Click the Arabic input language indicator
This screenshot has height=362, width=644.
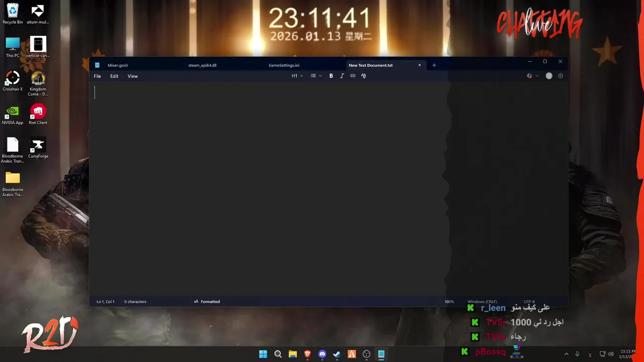590,354
